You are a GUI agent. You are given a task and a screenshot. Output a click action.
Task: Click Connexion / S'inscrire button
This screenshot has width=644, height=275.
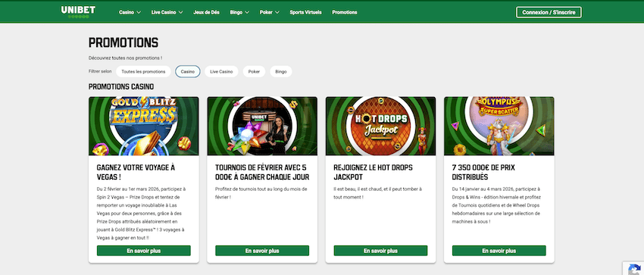tap(549, 12)
